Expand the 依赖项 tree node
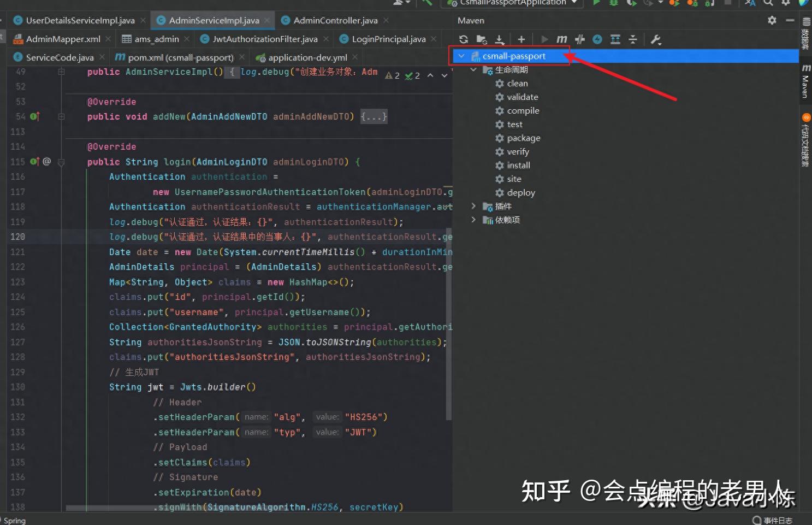Screen dimensions: 812x525 pos(473,220)
